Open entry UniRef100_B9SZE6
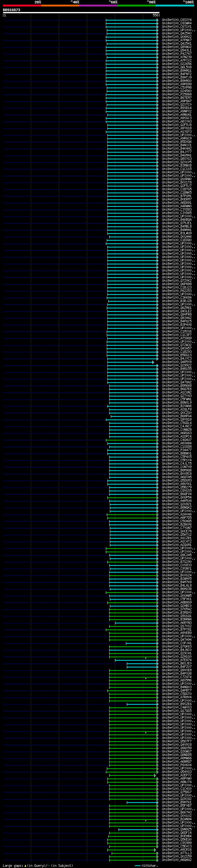Screen dimensions: 197x868 pos(176,704)
